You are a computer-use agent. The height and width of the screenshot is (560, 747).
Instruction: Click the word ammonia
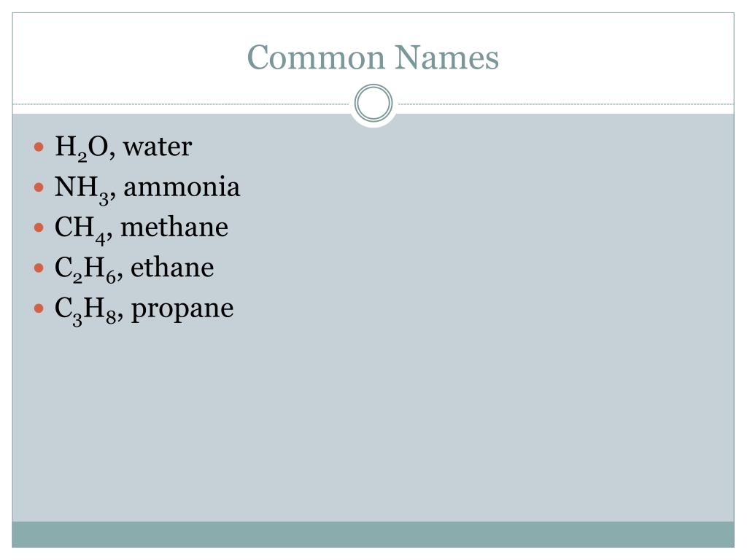(182, 187)
